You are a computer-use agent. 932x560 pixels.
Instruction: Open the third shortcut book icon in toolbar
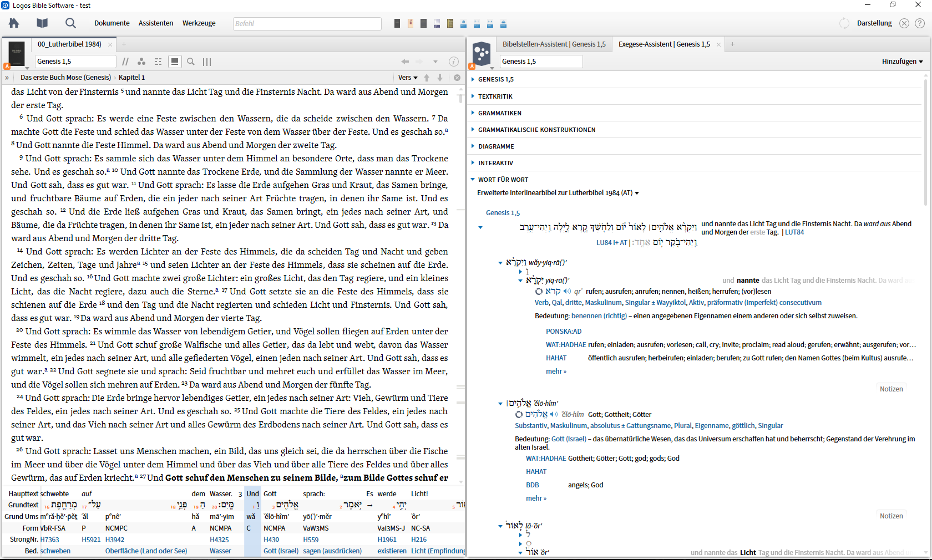coord(424,23)
